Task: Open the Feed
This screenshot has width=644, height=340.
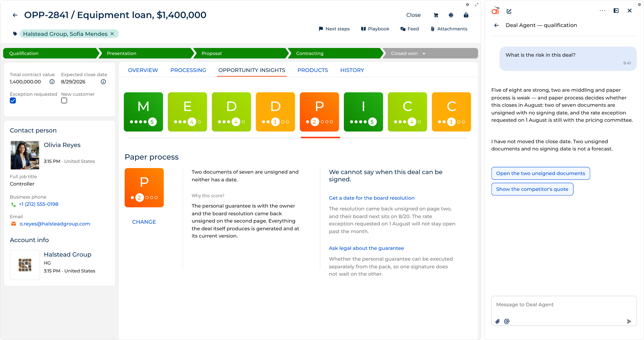Action: point(409,29)
